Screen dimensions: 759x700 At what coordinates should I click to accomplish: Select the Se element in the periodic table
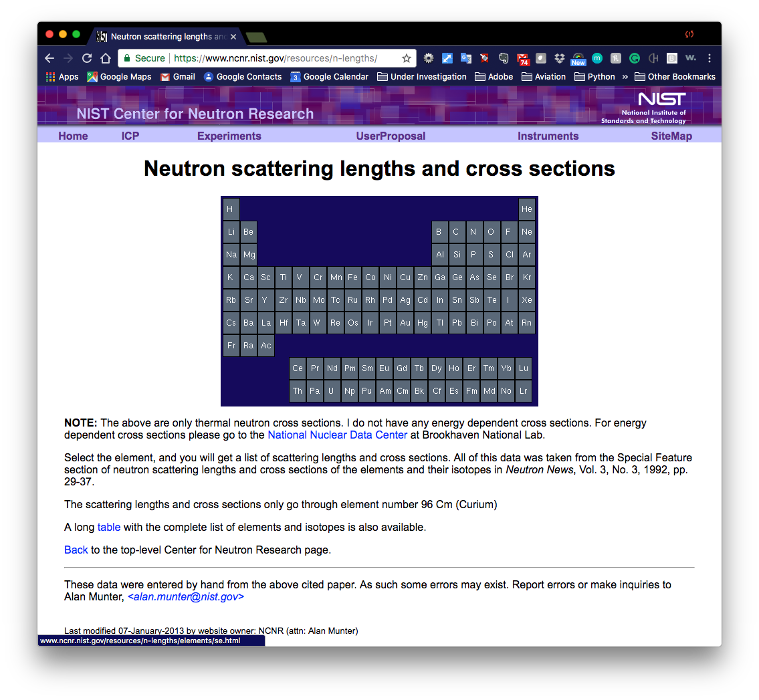[x=492, y=277]
